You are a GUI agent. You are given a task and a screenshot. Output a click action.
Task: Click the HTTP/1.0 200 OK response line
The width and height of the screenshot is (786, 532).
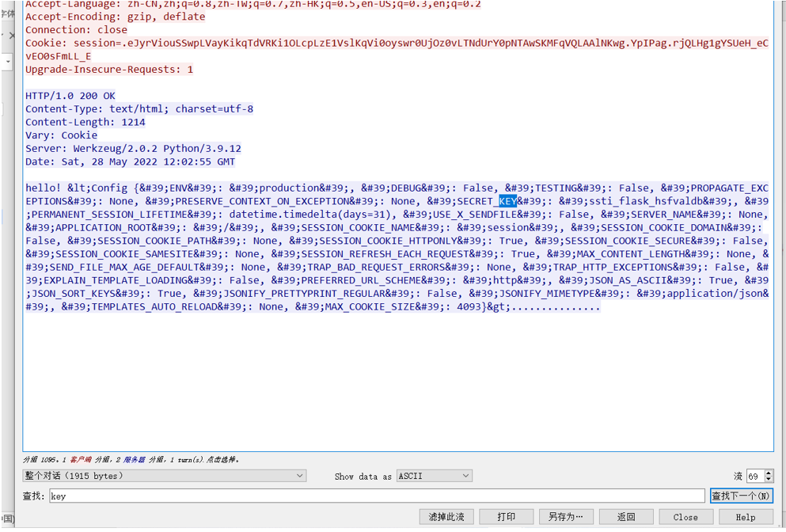(x=70, y=96)
